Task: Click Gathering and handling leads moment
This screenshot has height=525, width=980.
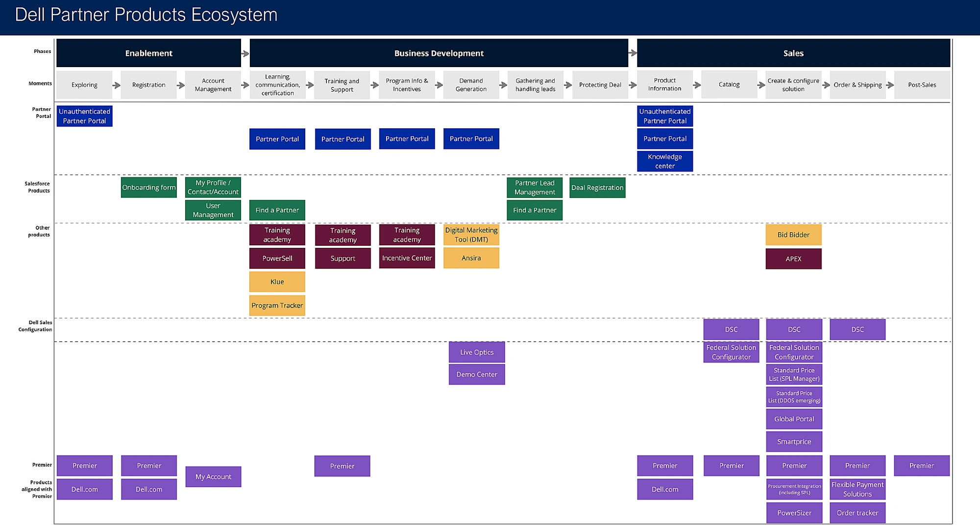Action: [x=535, y=85]
